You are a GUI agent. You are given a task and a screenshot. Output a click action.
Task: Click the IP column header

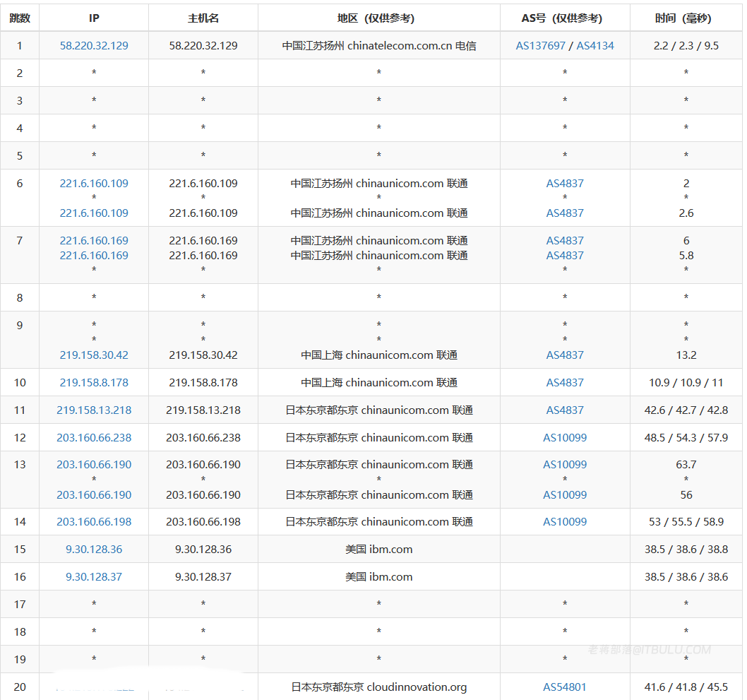94,18
